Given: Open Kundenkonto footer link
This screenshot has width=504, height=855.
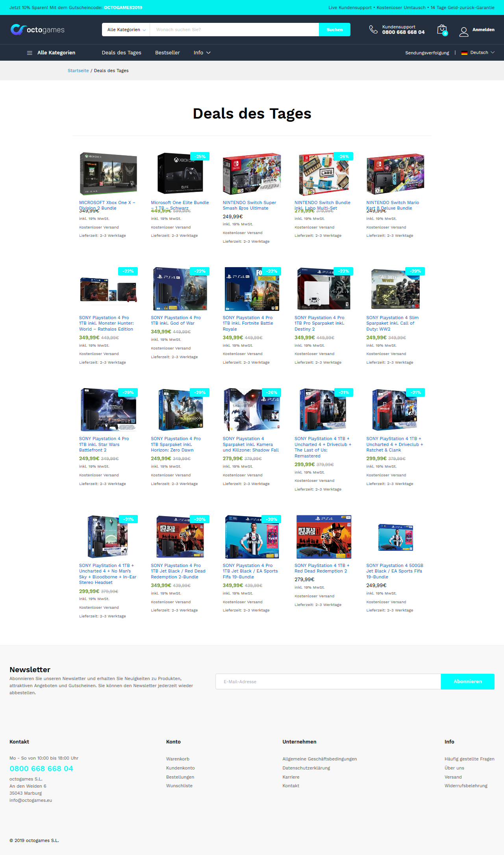Looking at the screenshot, I should [180, 768].
